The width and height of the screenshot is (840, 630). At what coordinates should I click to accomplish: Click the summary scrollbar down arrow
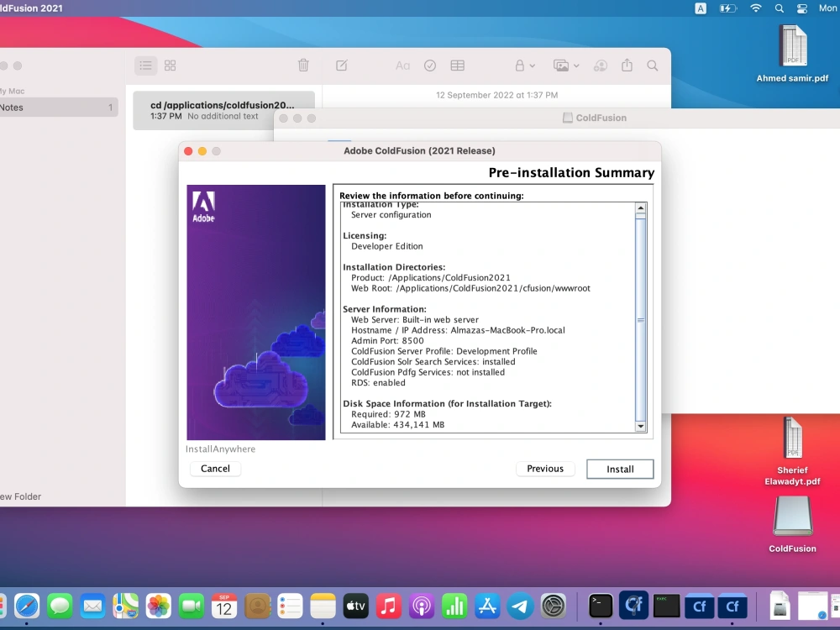(640, 427)
